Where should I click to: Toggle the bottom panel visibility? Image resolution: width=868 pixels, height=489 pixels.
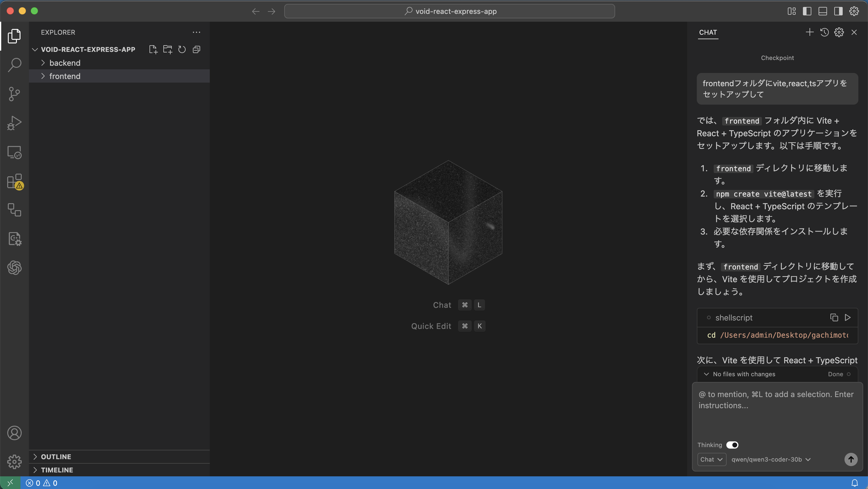click(822, 11)
